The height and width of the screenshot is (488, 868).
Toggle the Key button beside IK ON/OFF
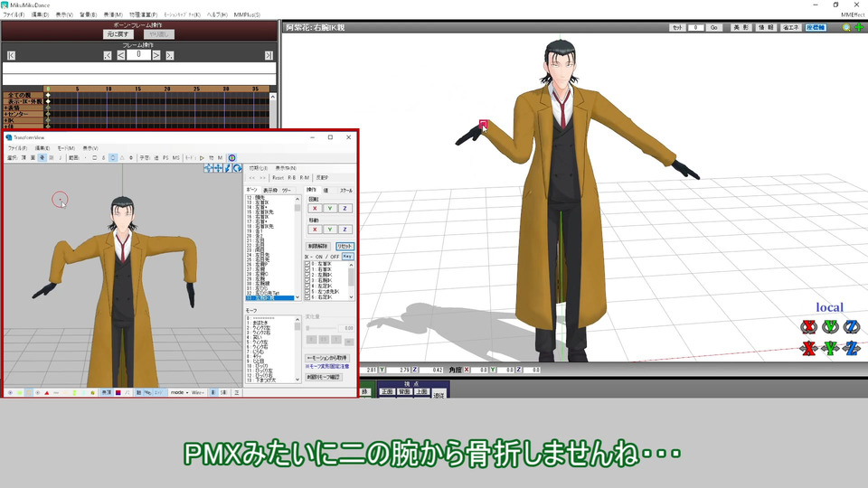click(347, 257)
